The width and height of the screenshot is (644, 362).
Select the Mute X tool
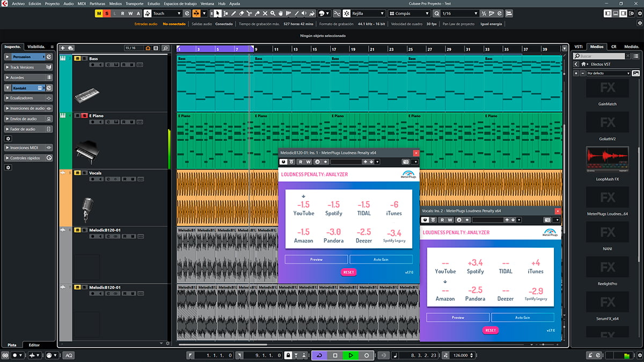click(x=265, y=13)
